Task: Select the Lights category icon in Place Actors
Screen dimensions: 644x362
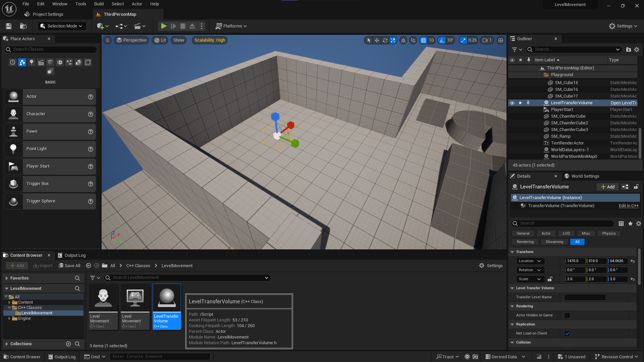Action: point(32,62)
